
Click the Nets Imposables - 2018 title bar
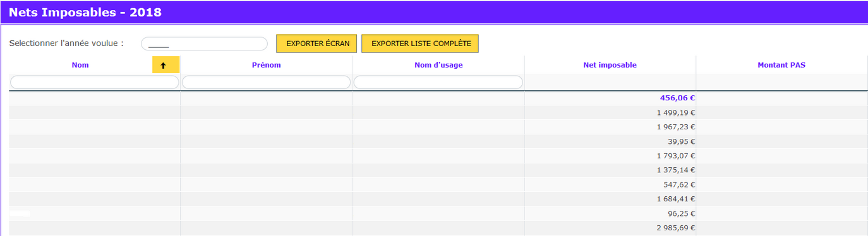pos(434,12)
